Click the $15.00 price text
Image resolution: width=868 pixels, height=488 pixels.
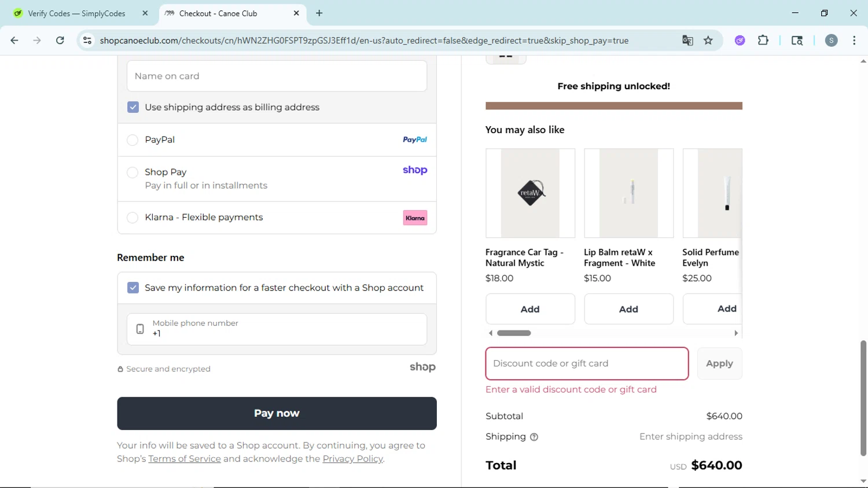point(597,278)
